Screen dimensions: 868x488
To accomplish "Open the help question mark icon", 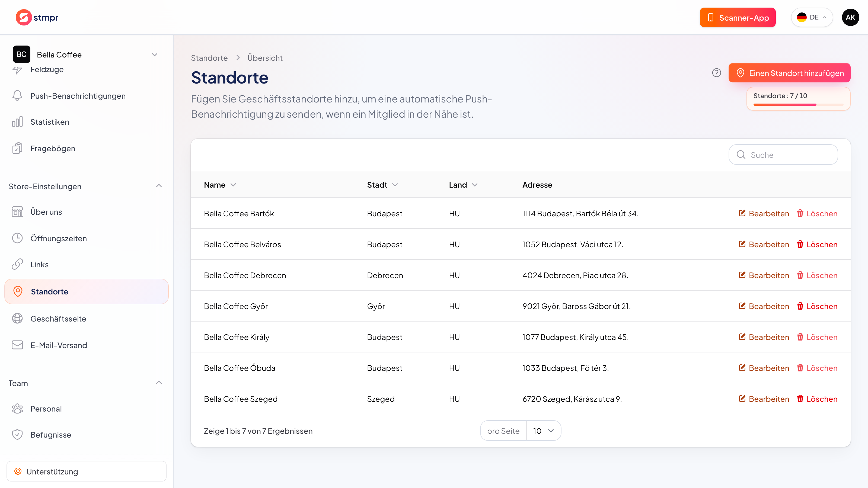I will tap(716, 73).
